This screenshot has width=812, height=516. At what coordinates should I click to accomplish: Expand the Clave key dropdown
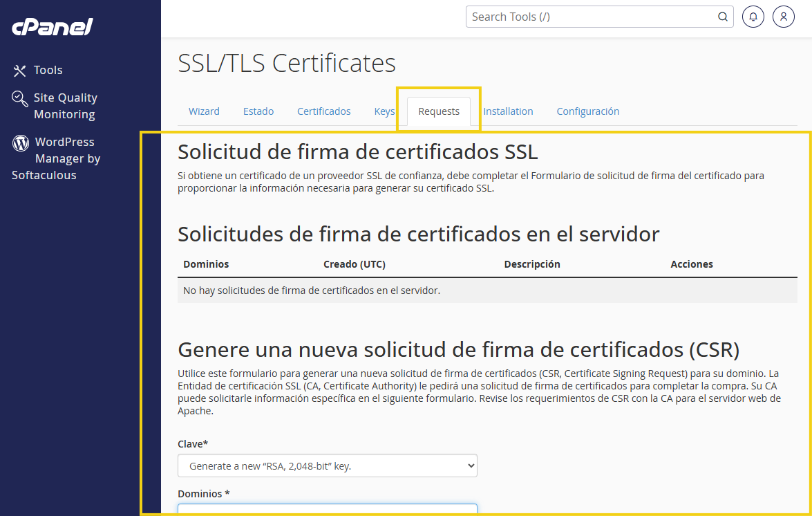click(x=328, y=466)
